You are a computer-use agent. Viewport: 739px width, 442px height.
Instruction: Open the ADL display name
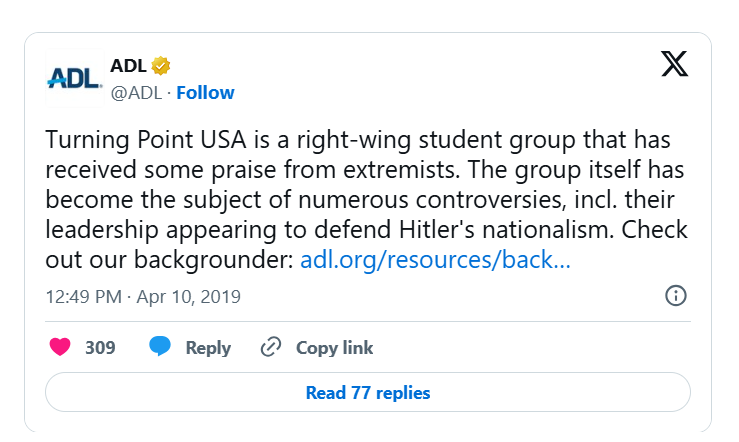click(128, 66)
